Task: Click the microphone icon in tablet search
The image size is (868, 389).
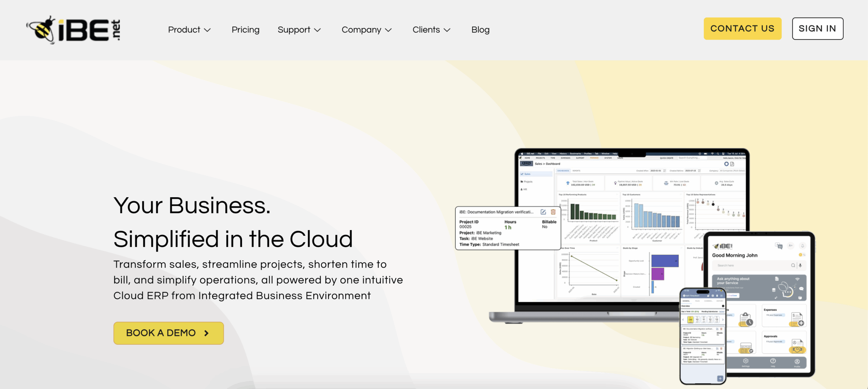Action: coord(800,265)
